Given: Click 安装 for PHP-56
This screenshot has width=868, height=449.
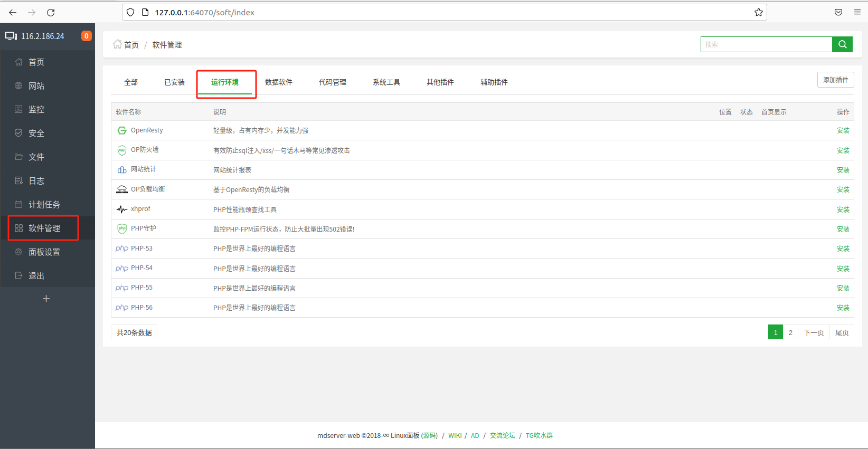Looking at the screenshot, I should (x=843, y=308).
